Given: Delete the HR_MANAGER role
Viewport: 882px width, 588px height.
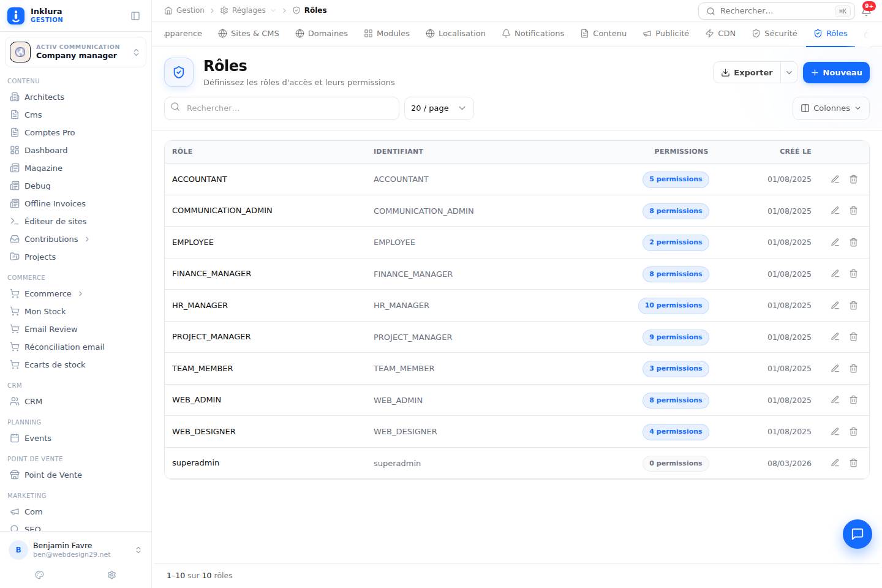Looking at the screenshot, I should coord(853,306).
